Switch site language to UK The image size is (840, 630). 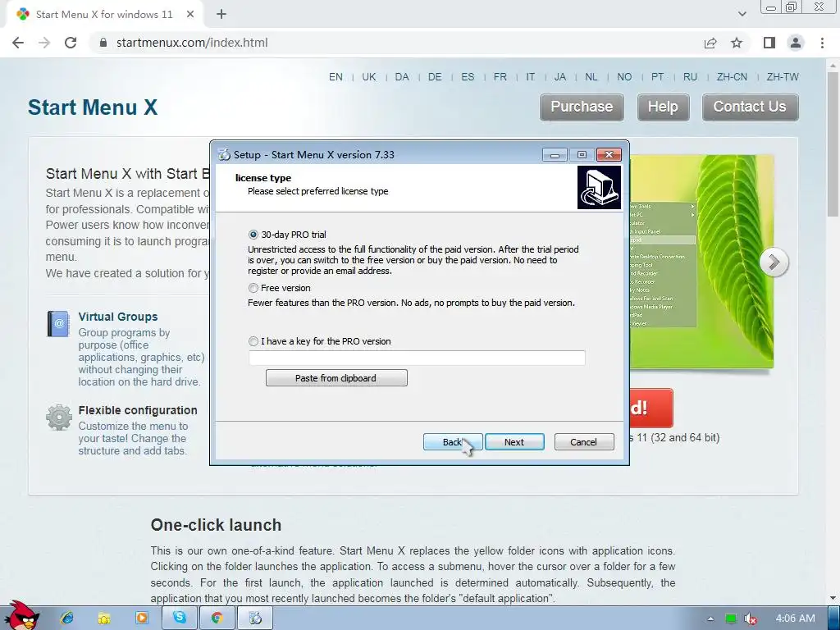coord(369,76)
